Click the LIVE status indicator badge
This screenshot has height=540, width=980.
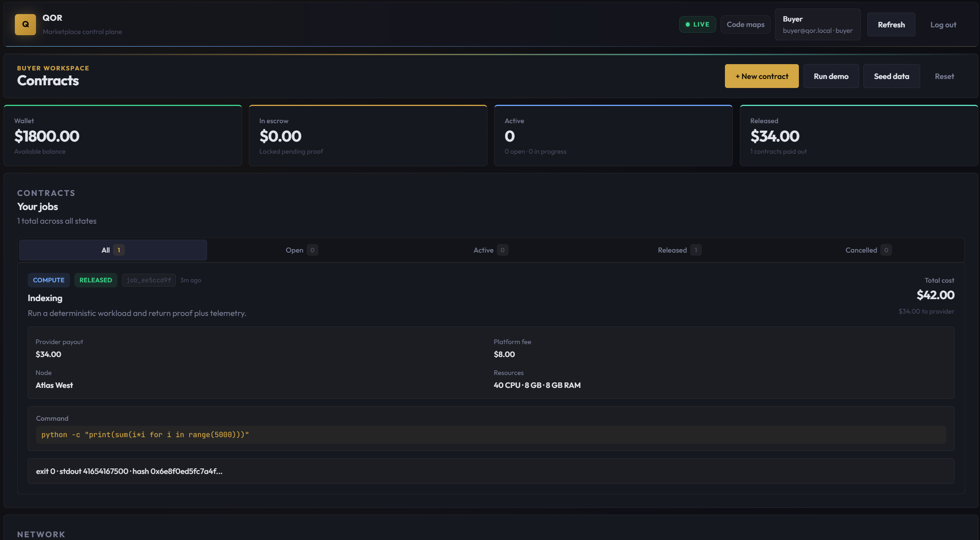pyautogui.click(x=697, y=25)
